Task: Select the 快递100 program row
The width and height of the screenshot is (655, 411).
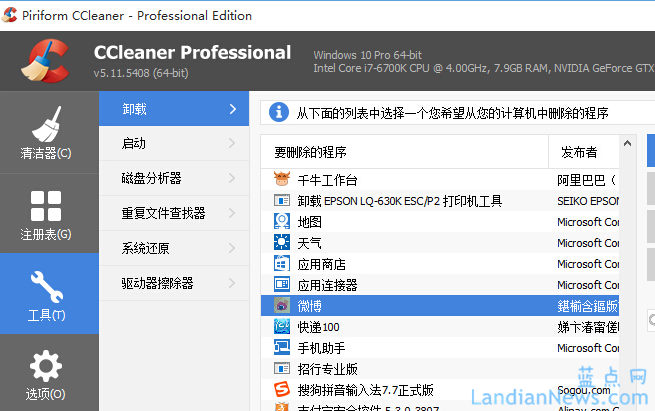Action: pos(440,327)
